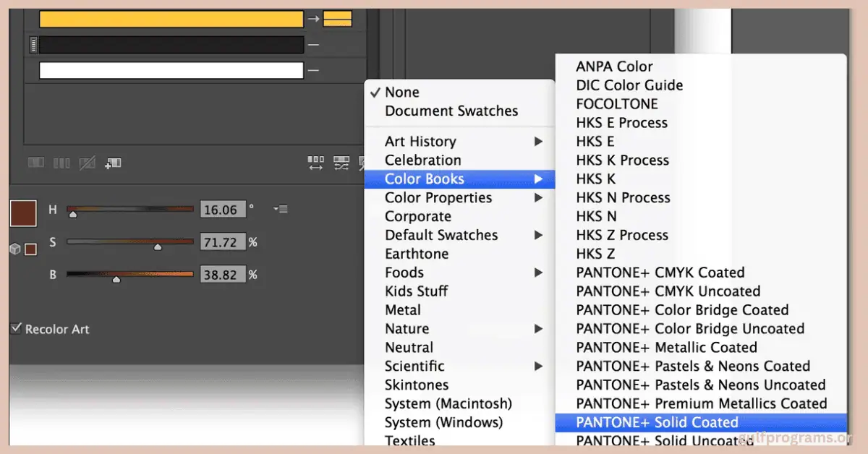Click the randomly change saturation and brightness icon
This screenshot has height=454, width=868.
342,162
